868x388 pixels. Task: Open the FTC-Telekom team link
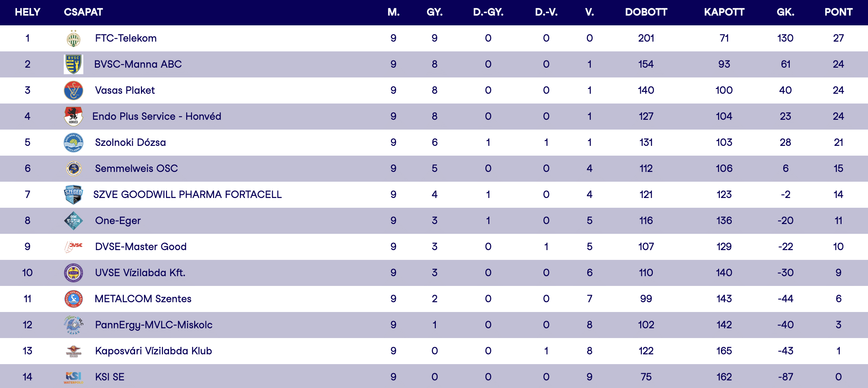coord(126,38)
